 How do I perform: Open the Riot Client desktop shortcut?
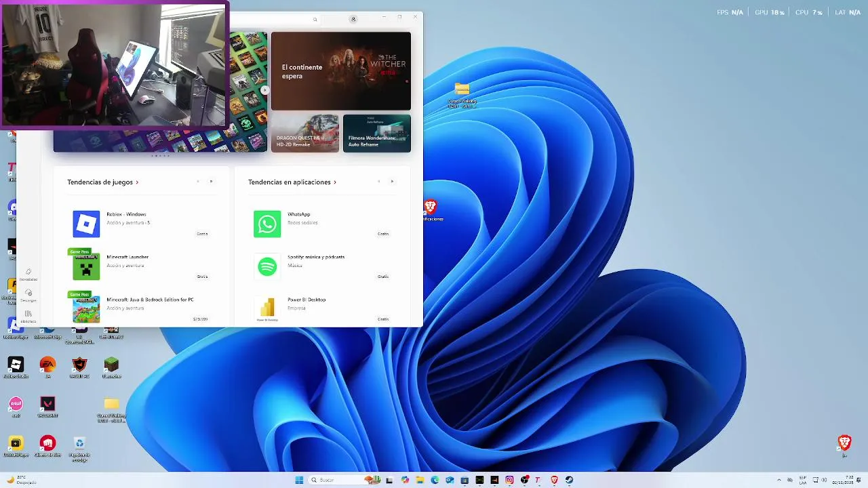point(47,446)
